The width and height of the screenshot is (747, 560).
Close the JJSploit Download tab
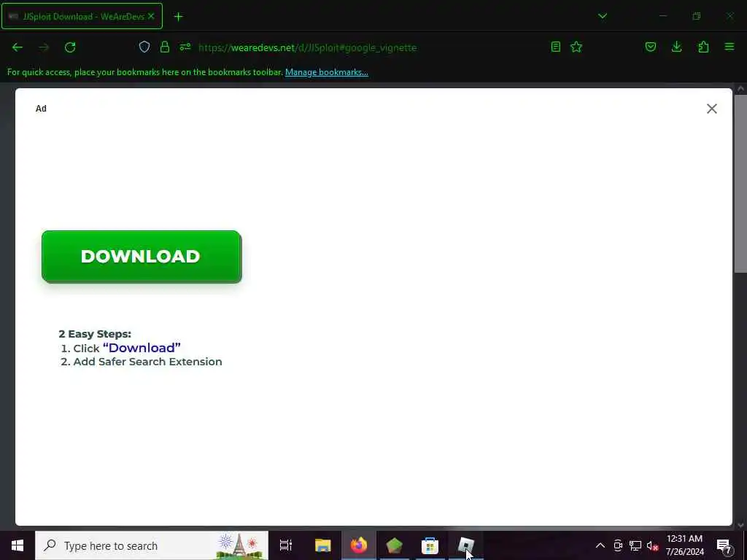coord(151,16)
